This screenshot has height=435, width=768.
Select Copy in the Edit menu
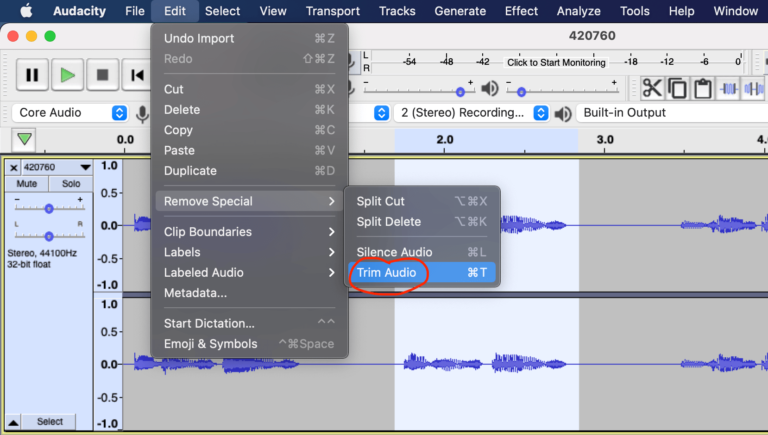coord(249,130)
